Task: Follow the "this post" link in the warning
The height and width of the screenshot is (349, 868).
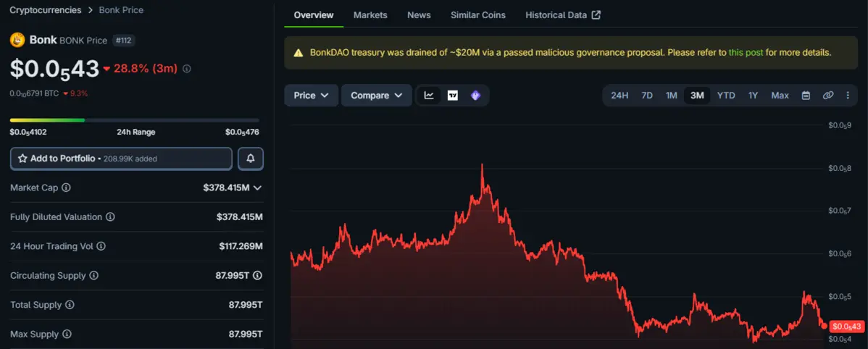Action: (746, 53)
